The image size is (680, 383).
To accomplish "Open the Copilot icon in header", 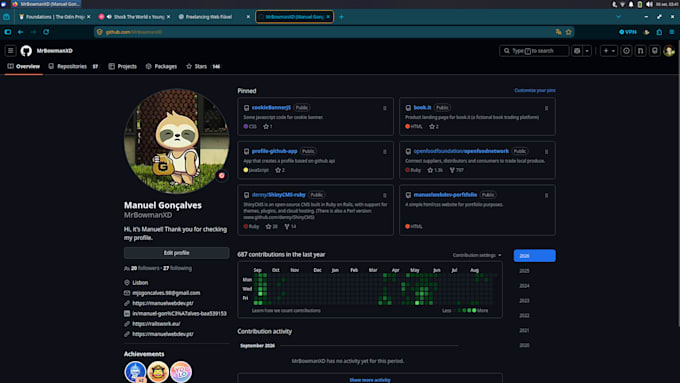I will pos(577,51).
